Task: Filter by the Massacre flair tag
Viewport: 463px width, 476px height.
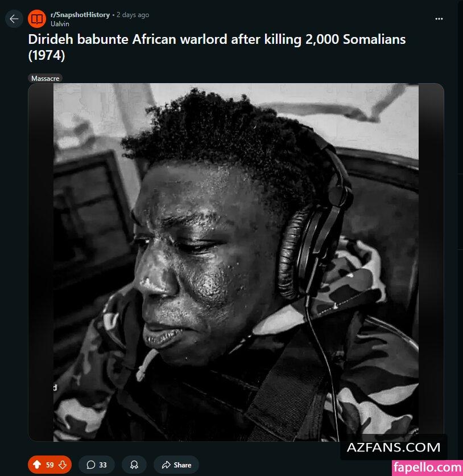Action: (x=46, y=79)
